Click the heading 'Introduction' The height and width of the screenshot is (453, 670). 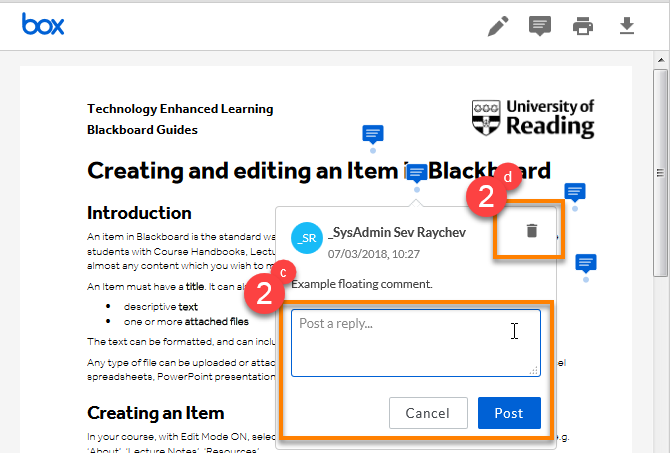[139, 213]
